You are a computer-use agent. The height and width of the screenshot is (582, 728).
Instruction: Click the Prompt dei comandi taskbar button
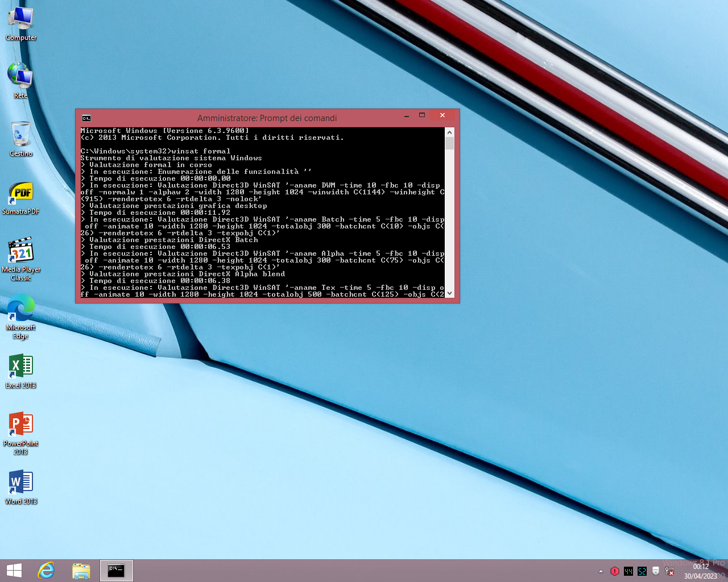pyautogui.click(x=117, y=571)
